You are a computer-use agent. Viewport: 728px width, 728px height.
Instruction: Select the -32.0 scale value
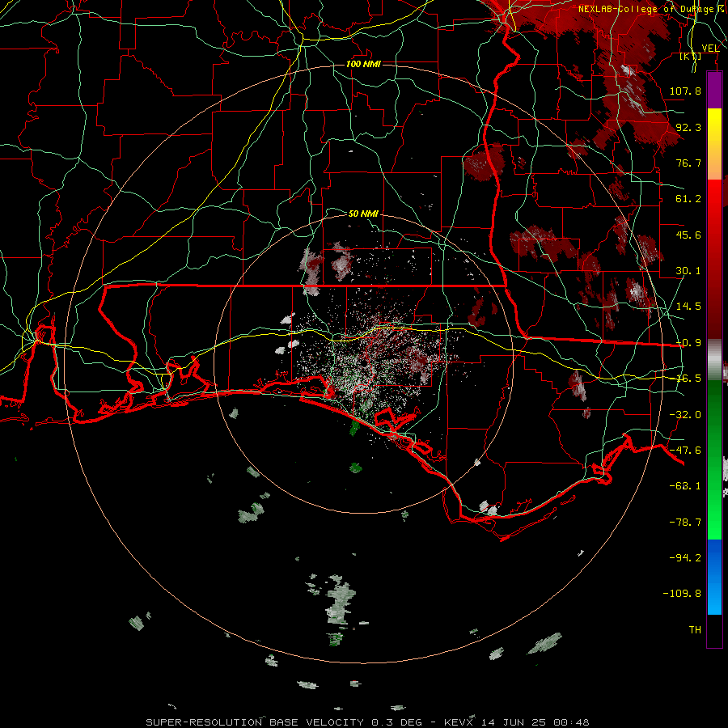tap(685, 415)
